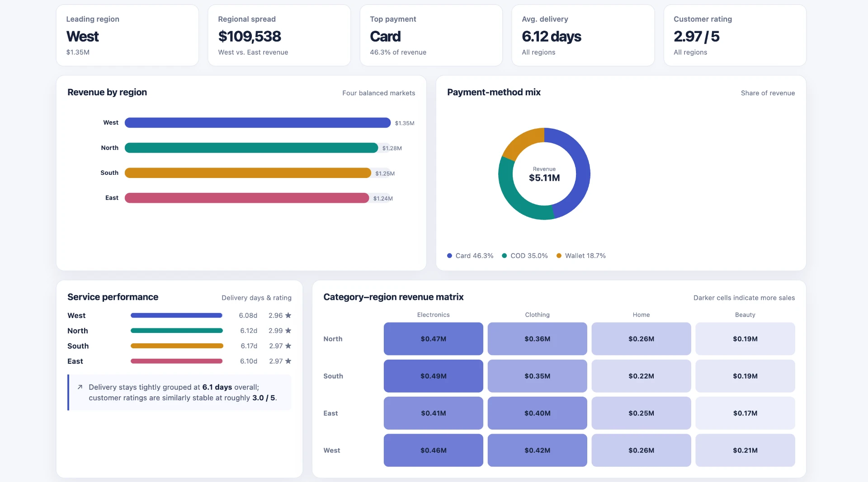
Task: Click the 6.12d delivery value for North
Action: pyautogui.click(x=249, y=331)
